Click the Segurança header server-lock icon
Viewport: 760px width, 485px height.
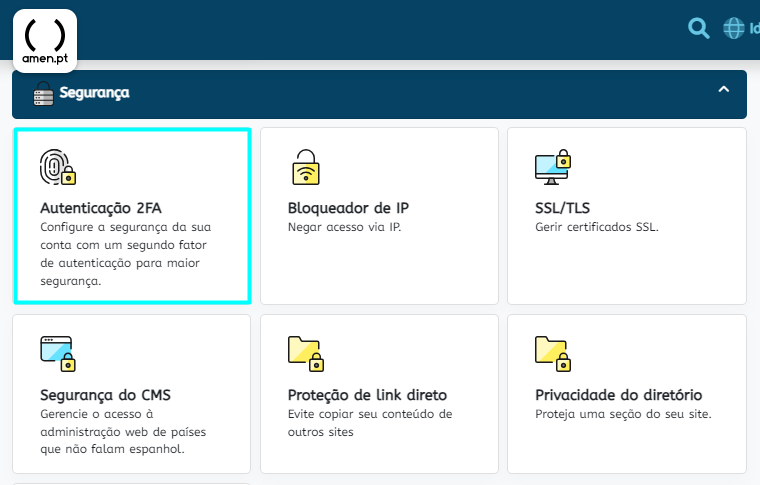[x=43, y=94]
